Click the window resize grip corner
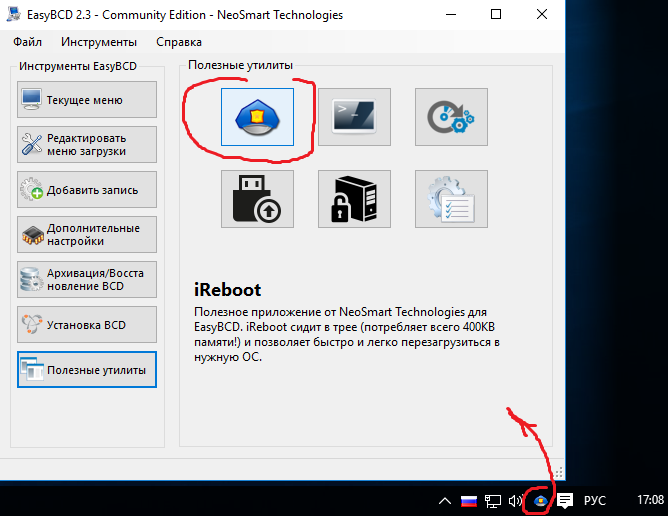 (559, 472)
